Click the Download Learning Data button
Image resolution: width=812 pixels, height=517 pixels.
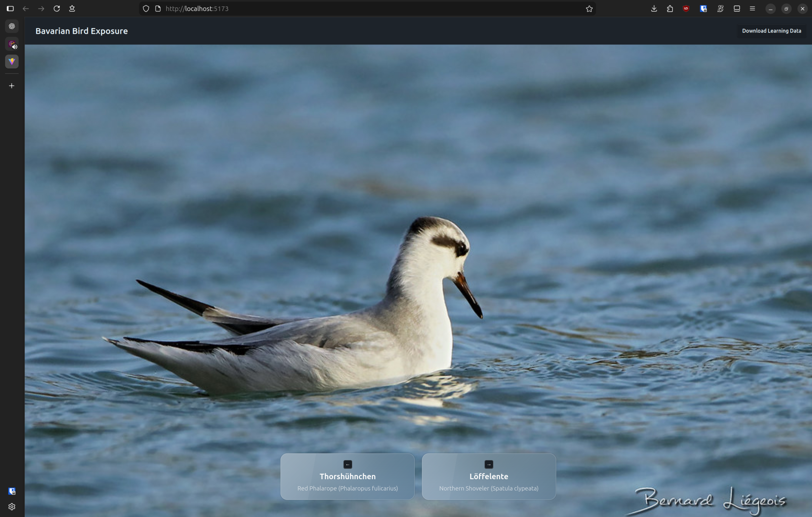coord(771,31)
